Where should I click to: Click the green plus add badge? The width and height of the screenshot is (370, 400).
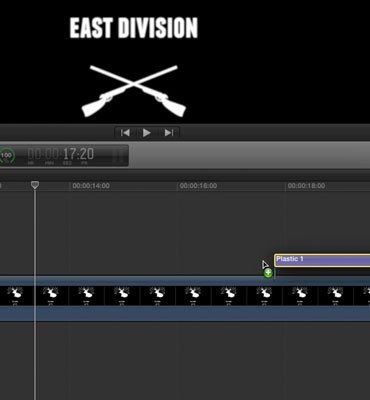(268, 273)
